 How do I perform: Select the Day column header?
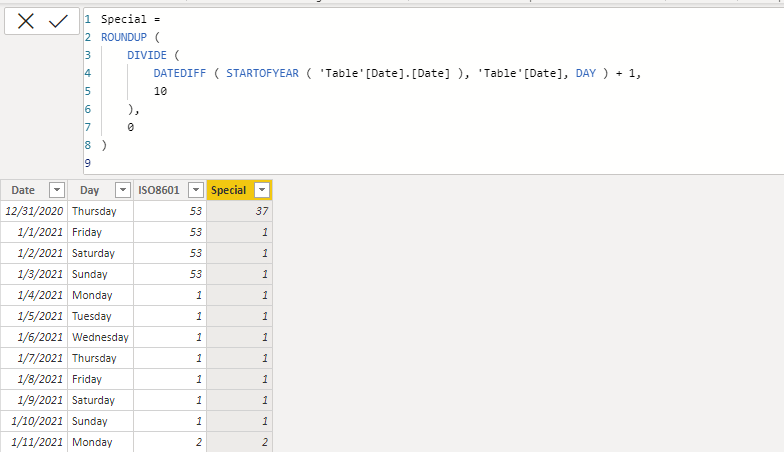click(90, 190)
